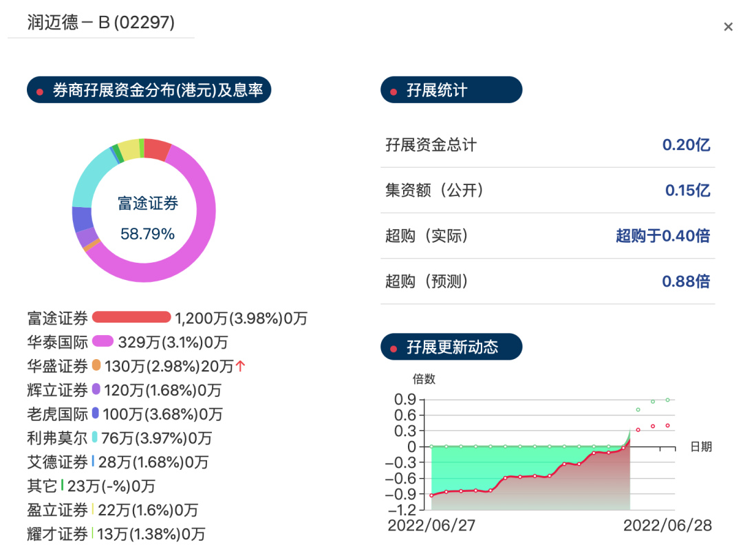Click the 倍数 axis label
Viewport: 743px width, 560px height.
click(x=424, y=379)
